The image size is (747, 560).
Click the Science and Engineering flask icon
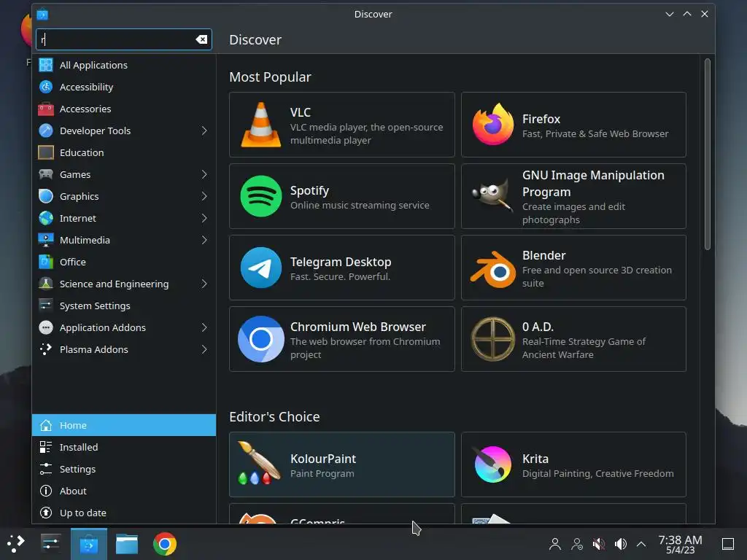click(46, 284)
